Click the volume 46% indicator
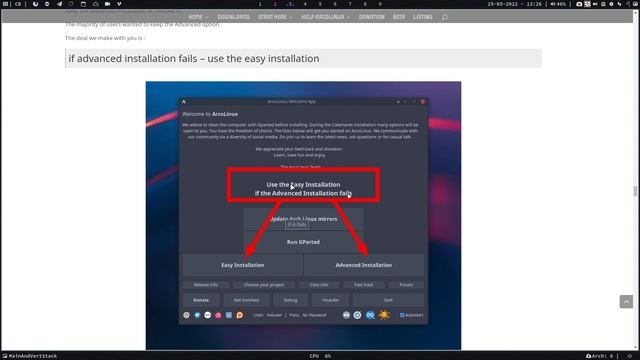 pos(558,4)
